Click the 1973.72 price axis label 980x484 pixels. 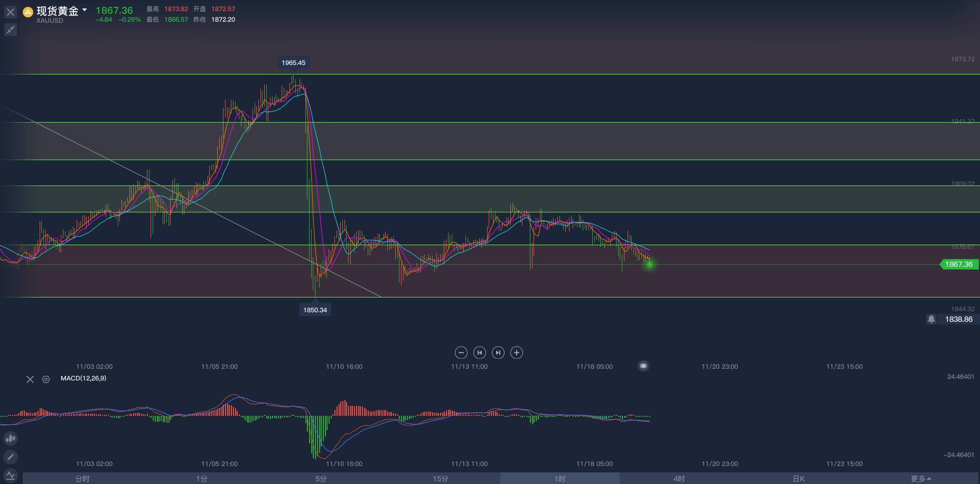(x=963, y=59)
